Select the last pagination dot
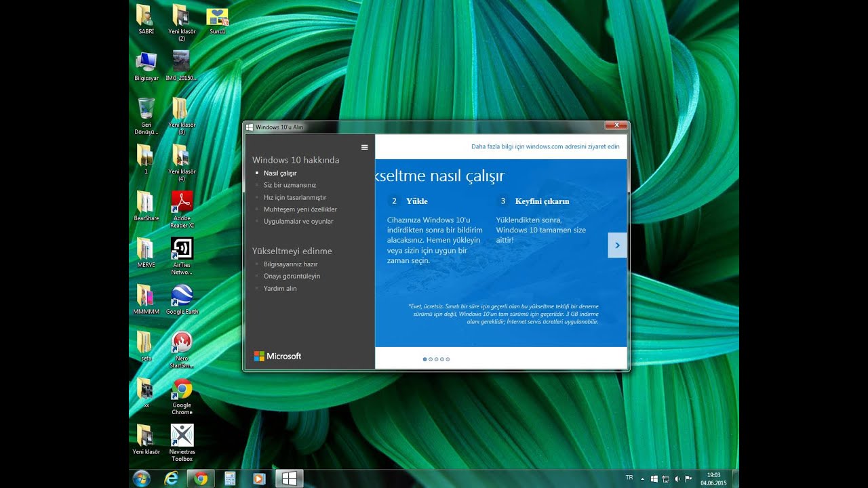 pos(448,359)
